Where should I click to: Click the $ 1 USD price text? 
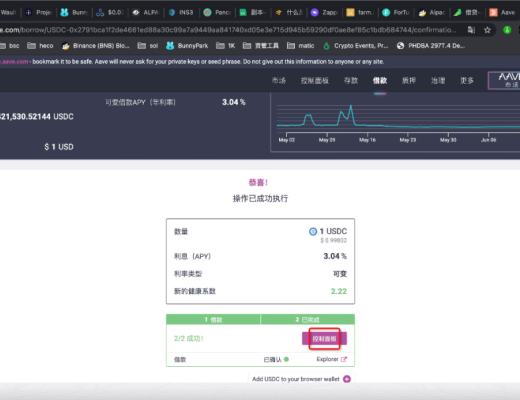click(59, 147)
